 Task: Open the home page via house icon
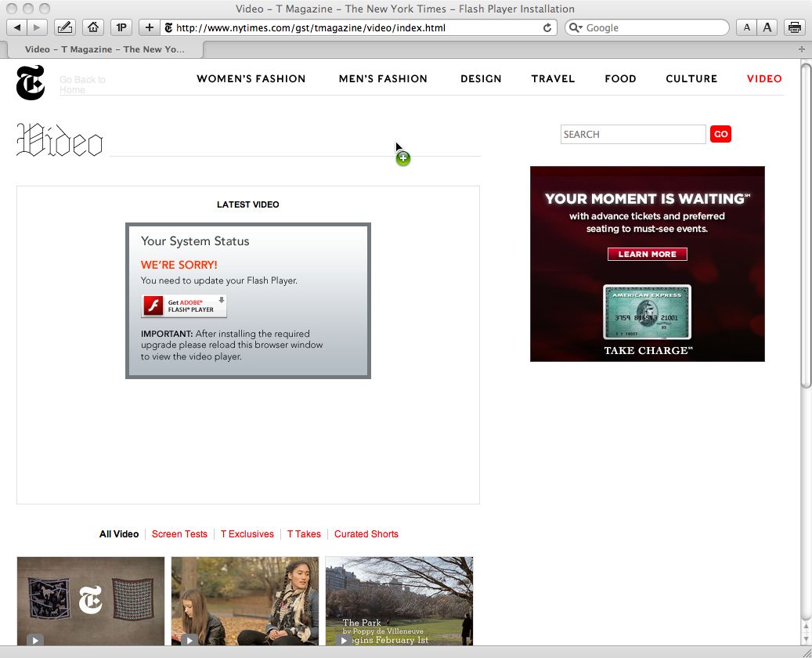[x=93, y=27]
